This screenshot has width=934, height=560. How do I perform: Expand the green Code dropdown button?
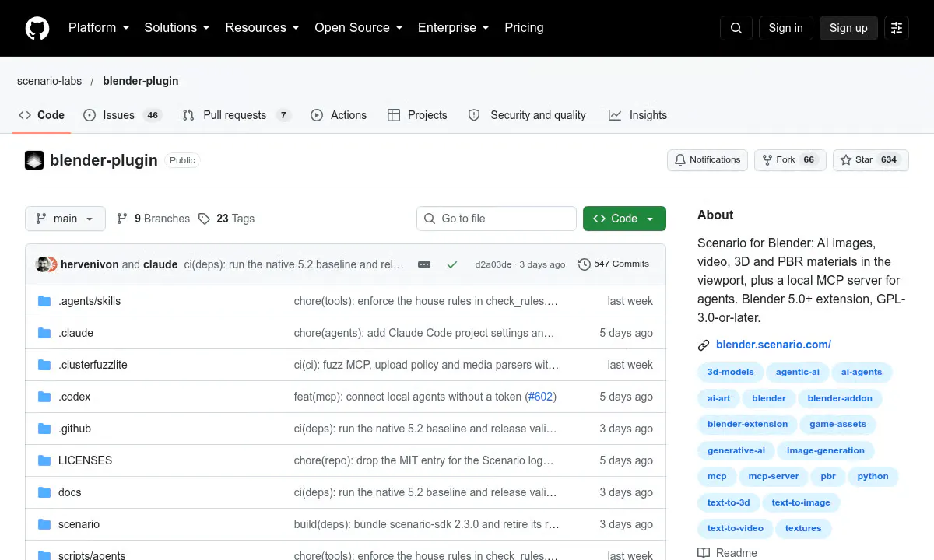tap(624, 219)
